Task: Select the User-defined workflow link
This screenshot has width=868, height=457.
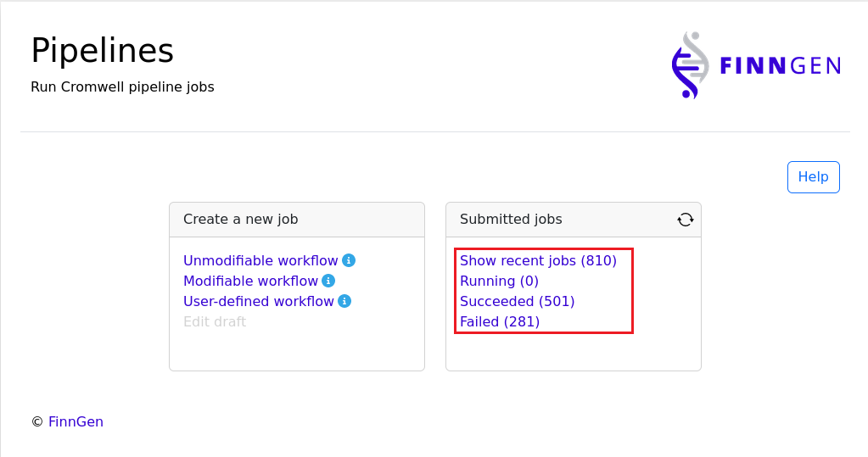Action: click(x=259, y=301)
